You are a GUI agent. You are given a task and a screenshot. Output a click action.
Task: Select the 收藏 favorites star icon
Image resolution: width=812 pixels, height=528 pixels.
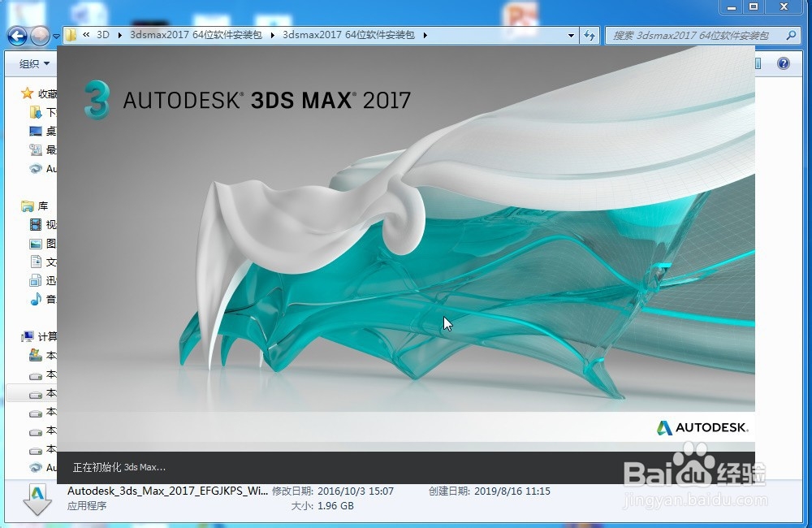(27, 93)
